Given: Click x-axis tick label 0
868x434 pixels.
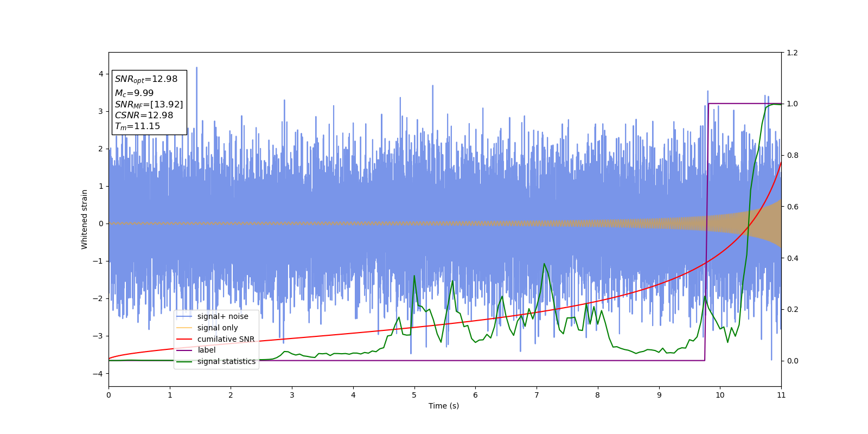Looking at the screenshot, I should click(x=108, y=395).
